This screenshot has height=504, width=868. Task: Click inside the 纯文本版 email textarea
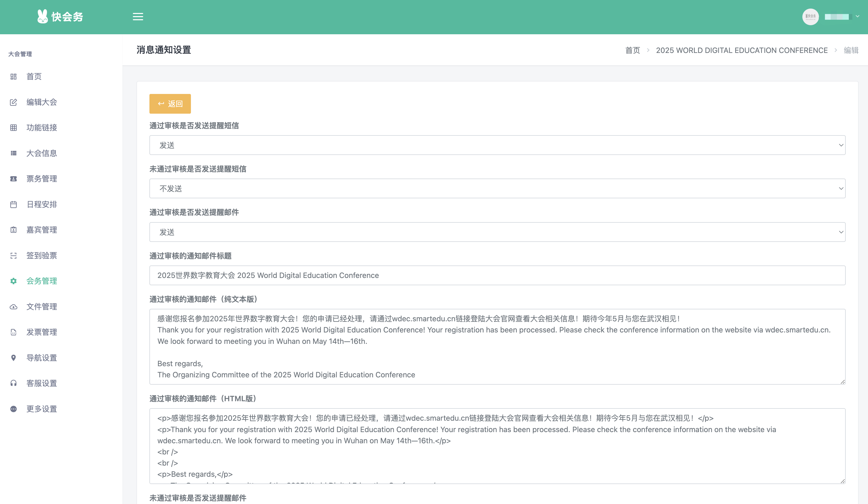497,346
